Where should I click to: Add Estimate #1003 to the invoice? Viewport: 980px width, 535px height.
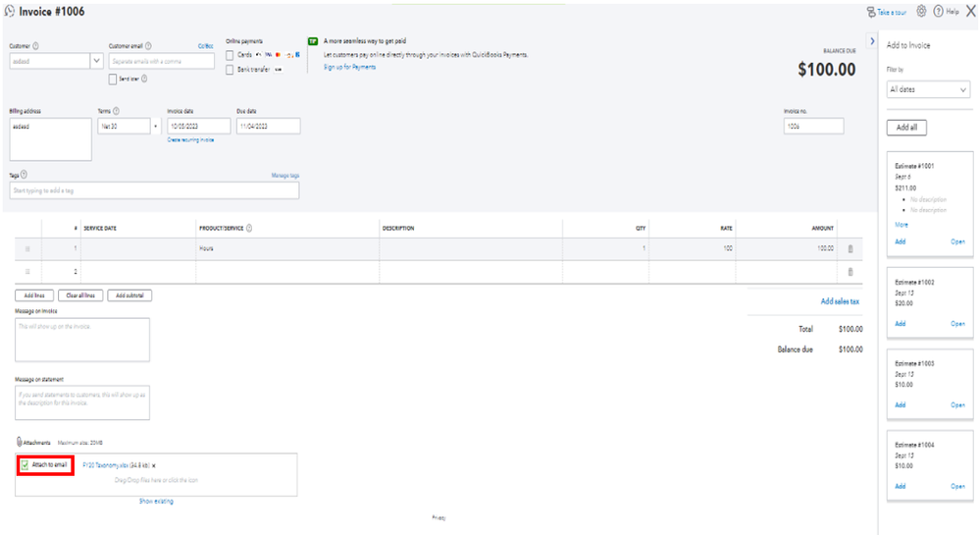click(x=900, y=404)
